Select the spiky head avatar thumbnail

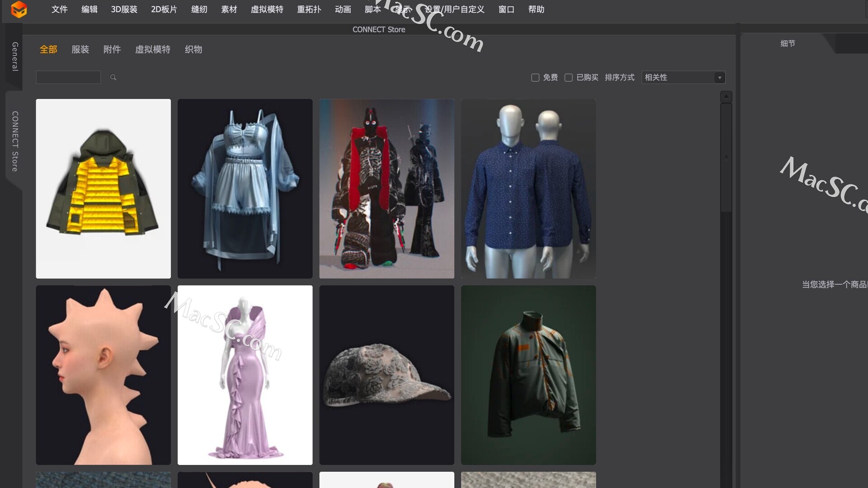(x=103, y=375)
